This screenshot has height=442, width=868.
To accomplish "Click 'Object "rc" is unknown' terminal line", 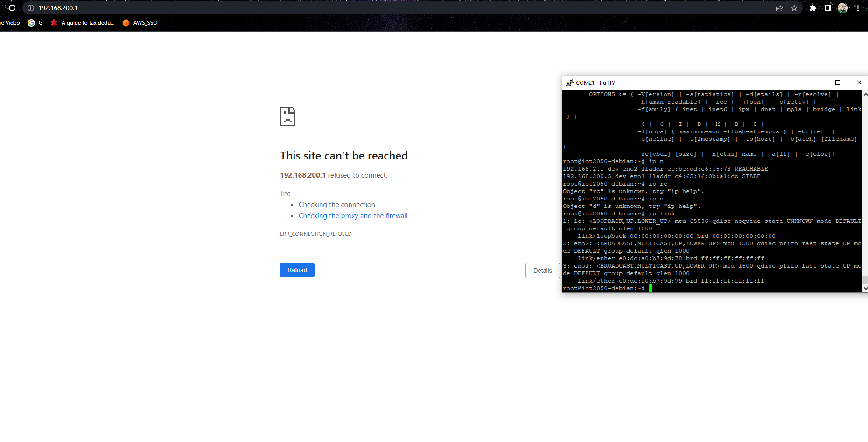I will point(634,191).
